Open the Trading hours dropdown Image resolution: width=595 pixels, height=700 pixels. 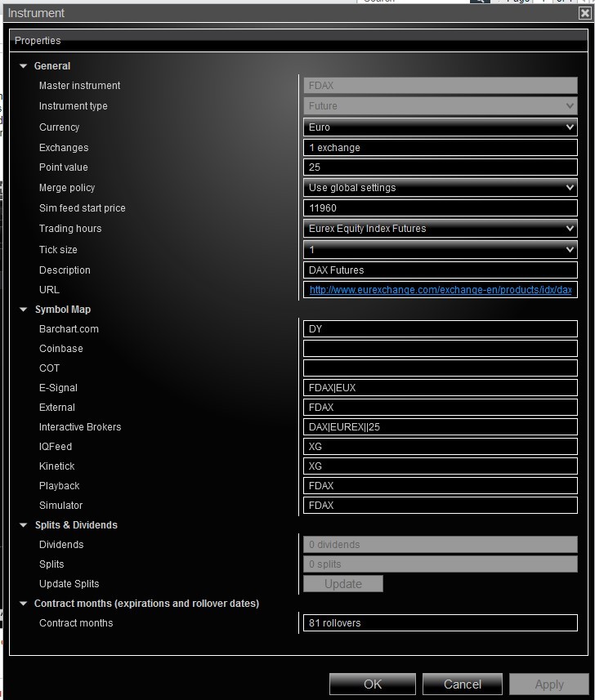pos(440,229)
